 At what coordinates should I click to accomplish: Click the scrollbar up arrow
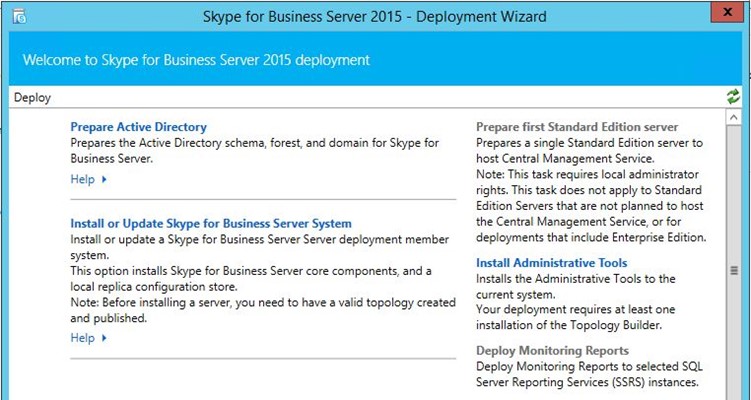click(733, 117)
